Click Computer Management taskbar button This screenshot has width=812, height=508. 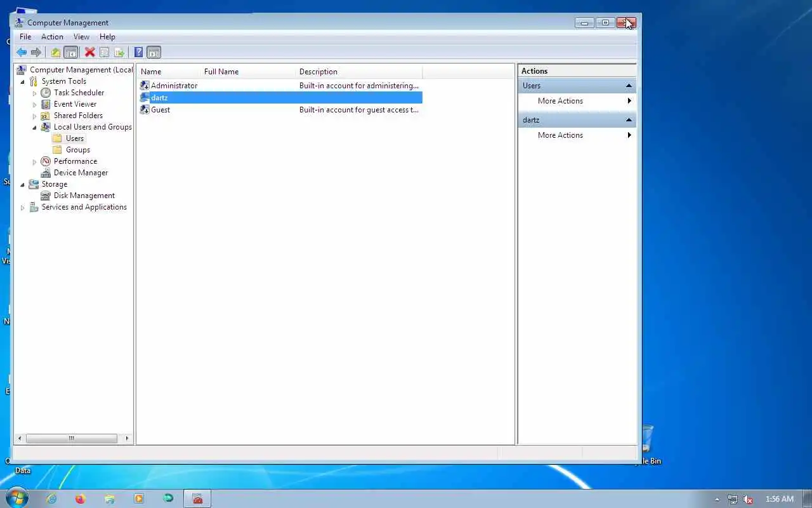[197, 498]
